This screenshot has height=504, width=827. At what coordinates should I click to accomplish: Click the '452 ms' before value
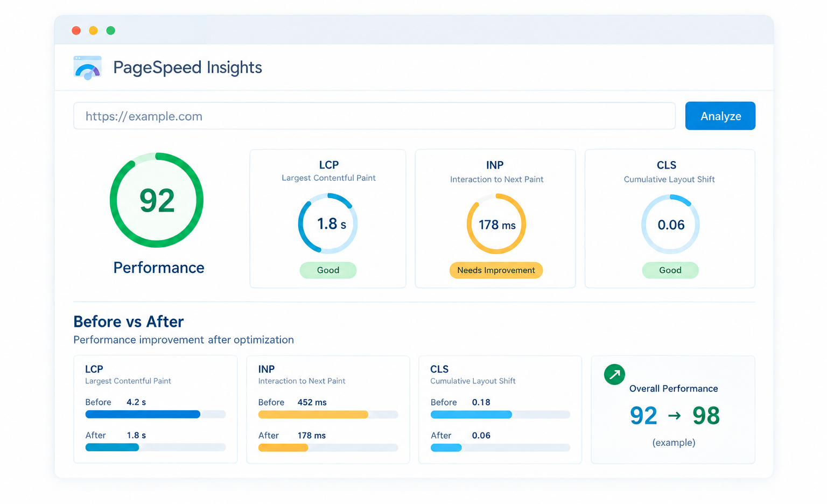(x=312, y=402)
